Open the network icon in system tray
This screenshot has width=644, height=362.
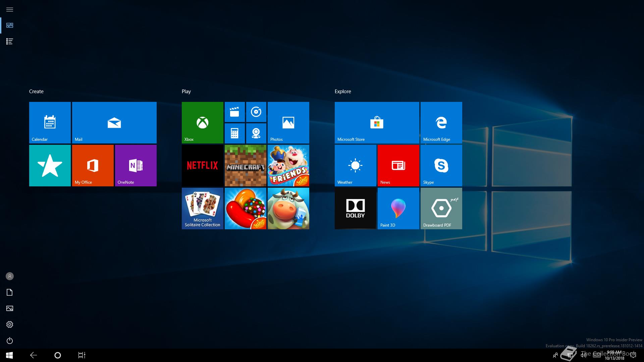(570, 355)
